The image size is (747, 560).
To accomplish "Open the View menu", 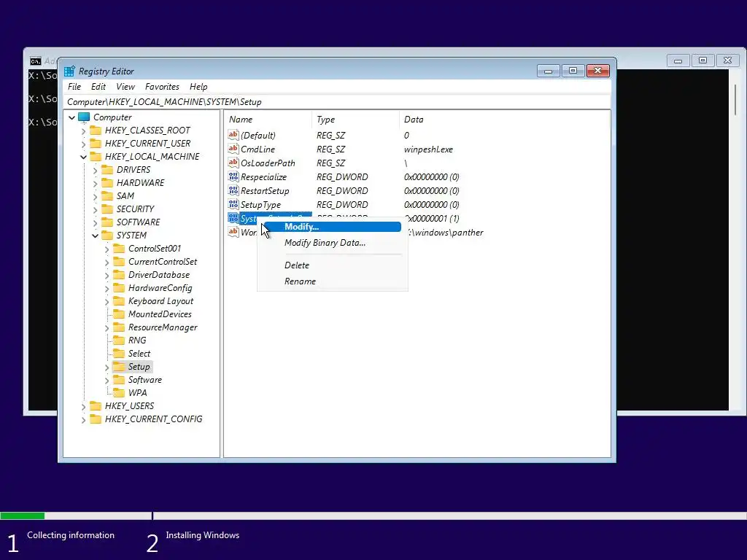I will coord(125,87).
